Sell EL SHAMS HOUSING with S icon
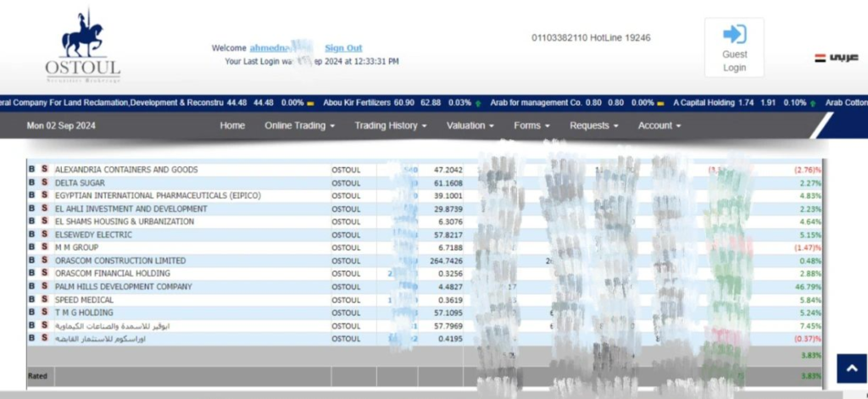Image resolution: width=868 pixels, height=399 pixels. coord(44,221)
